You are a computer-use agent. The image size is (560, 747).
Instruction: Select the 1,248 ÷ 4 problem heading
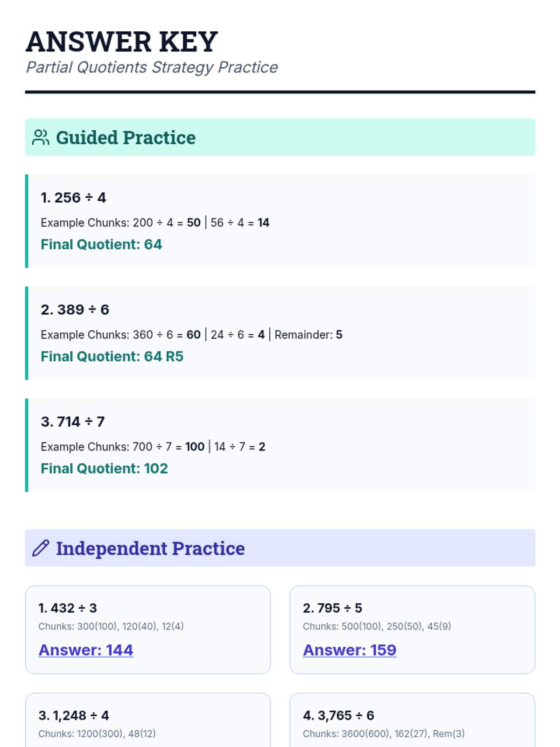tap(74, 715)
